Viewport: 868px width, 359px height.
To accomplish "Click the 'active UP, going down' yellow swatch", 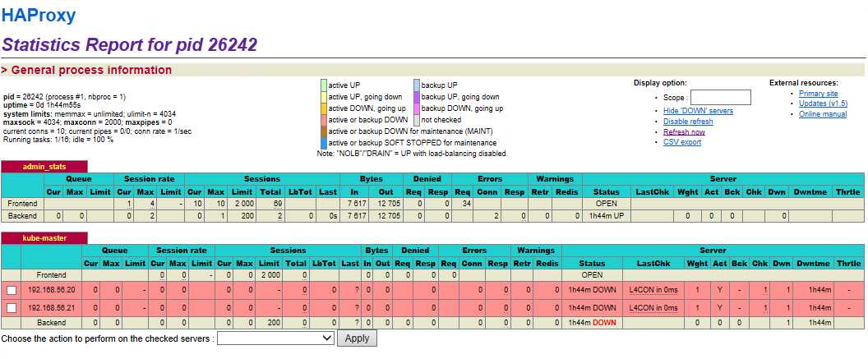I will coord(324,97).
